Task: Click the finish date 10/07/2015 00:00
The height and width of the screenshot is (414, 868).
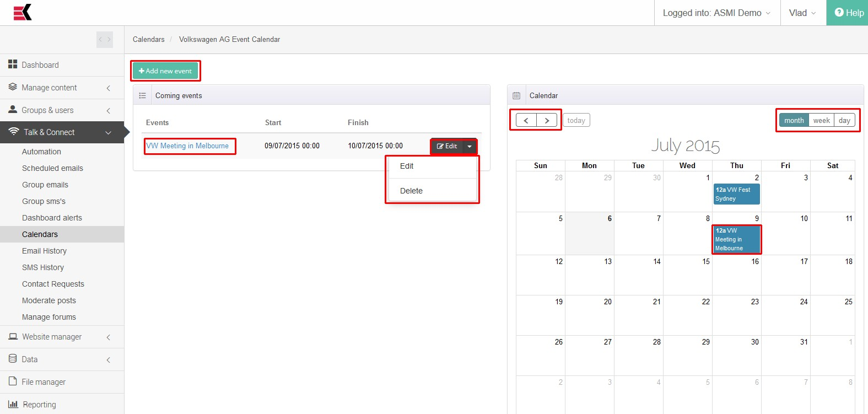Action: (375, 146)
